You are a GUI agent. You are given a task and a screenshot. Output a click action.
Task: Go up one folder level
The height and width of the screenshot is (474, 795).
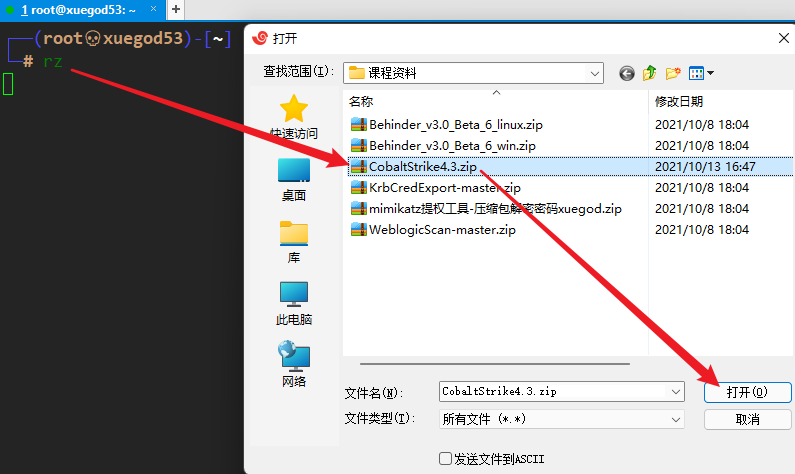649,74
